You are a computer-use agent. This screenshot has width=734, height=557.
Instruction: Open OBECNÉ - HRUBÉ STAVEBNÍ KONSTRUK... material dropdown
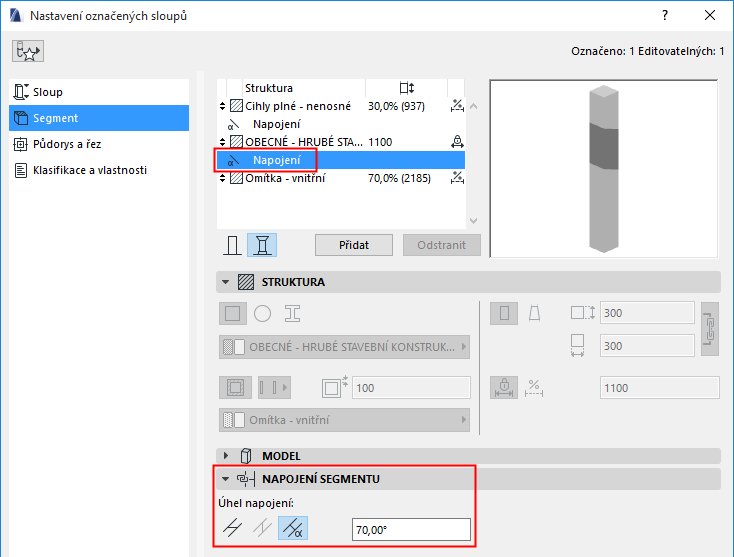pos(345,347)
